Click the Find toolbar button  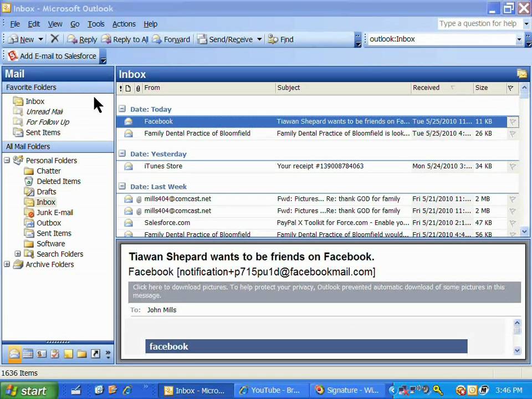click(280, 39)
